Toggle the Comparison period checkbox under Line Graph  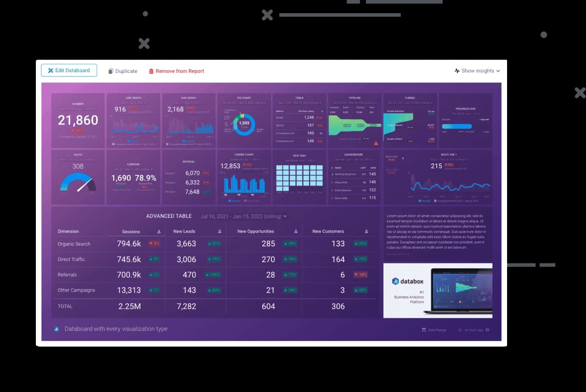click(x=114, y=144)
